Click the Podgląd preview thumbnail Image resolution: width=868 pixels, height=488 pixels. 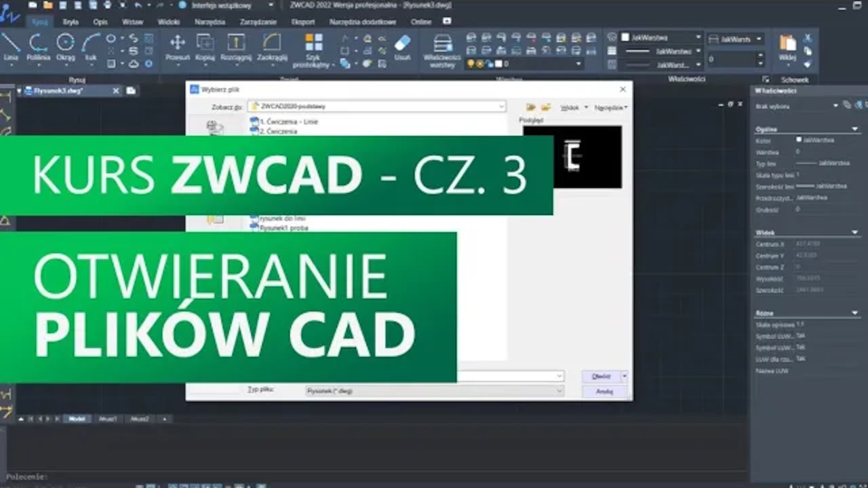572,157
